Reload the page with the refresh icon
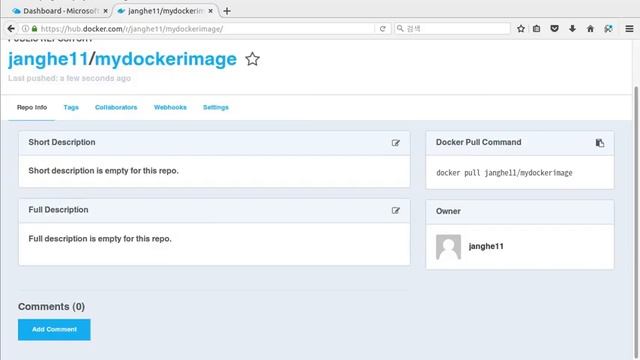This screenshot has height=360, width=640. click(x=382, y=29)
